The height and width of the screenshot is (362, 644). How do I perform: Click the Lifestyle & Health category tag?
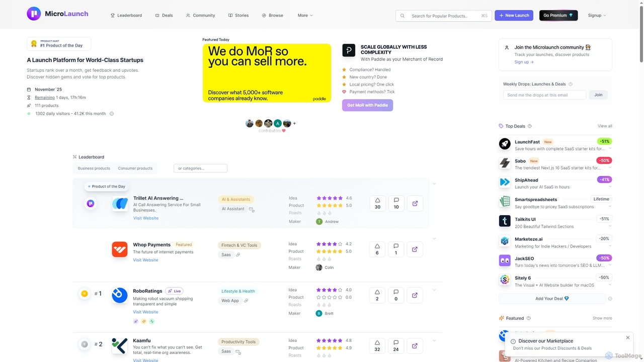[238, 291]
